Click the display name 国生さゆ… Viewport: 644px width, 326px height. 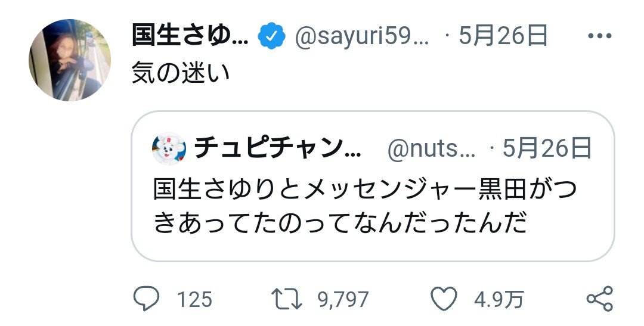tap(190, 37)
